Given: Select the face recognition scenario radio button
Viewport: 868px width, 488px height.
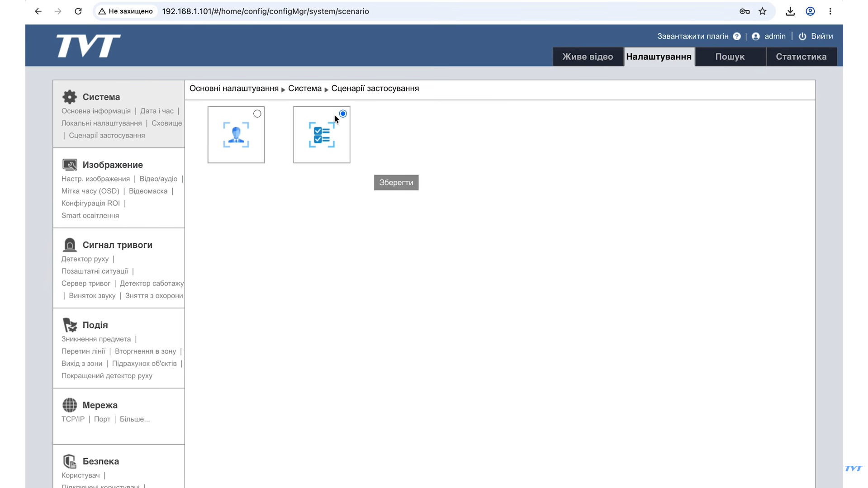Looking at the screenshot, I should coord(257,114).
